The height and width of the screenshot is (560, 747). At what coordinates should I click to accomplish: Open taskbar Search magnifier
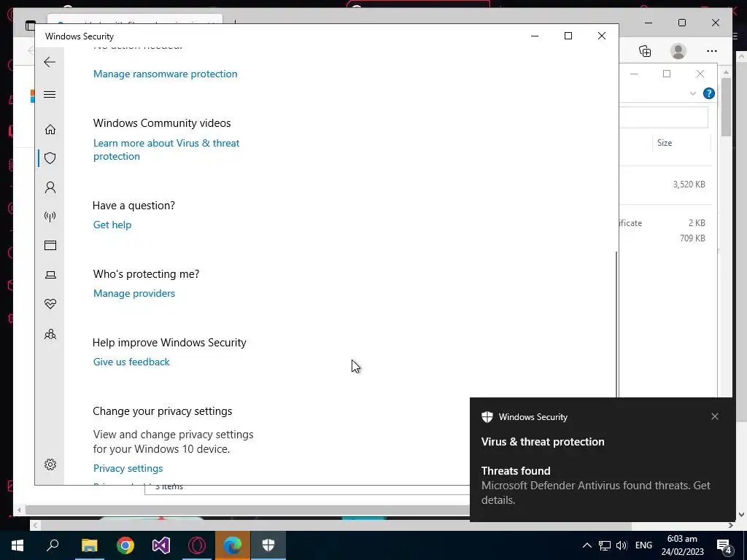click(x=53, y=545)
